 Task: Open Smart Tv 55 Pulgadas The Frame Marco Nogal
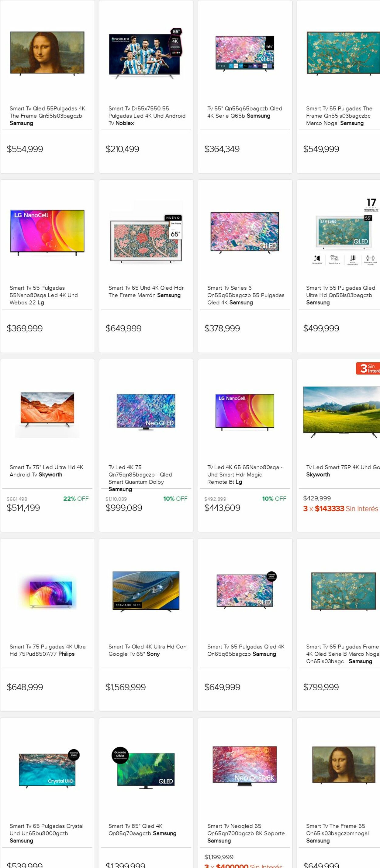click(x=339, y=116)
